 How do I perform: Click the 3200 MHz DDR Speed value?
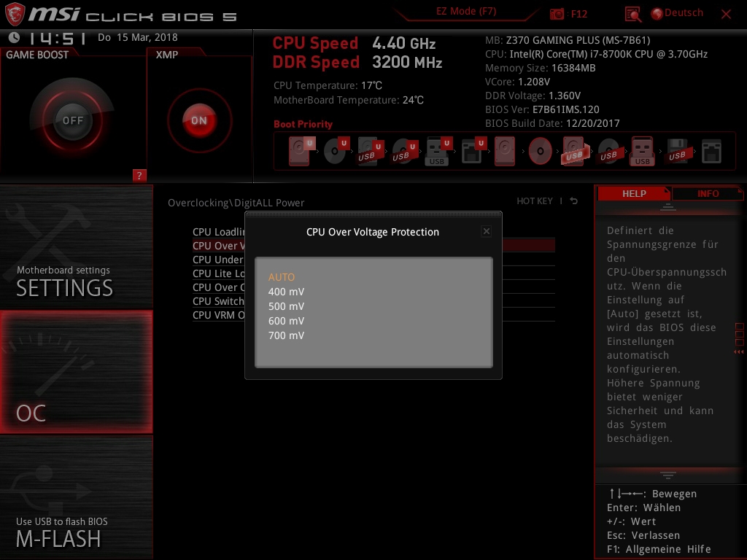pyautogui.click(x=407, y=63)
